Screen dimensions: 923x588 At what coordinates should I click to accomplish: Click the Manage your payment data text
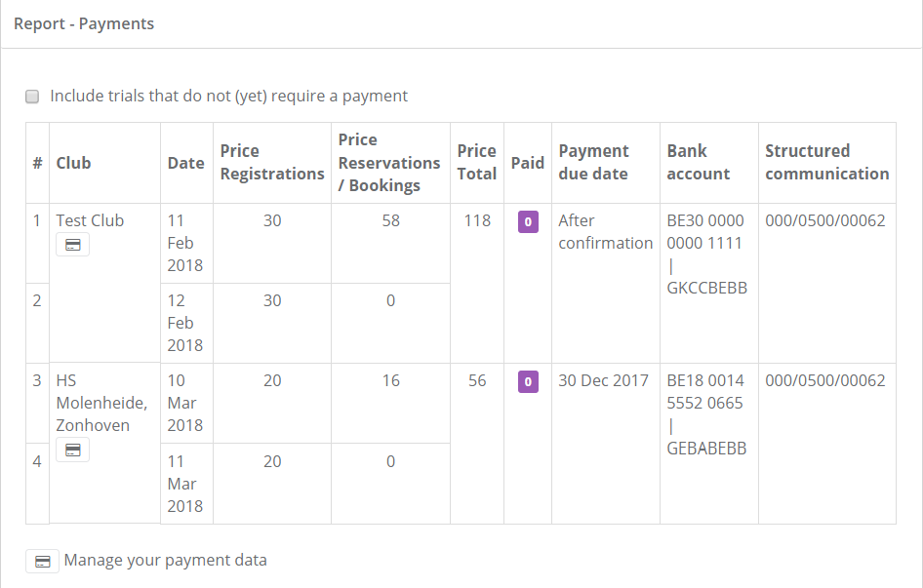tap(165, 560)
